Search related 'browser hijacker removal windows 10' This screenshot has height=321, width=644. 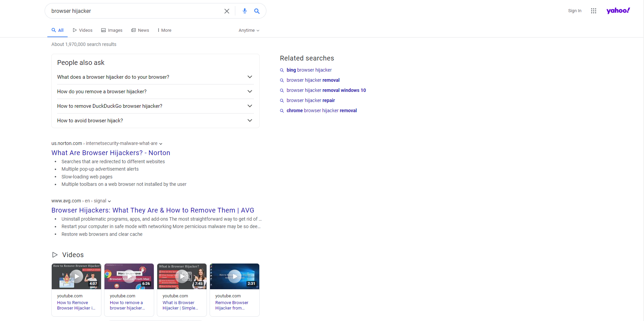coord(326,90)
